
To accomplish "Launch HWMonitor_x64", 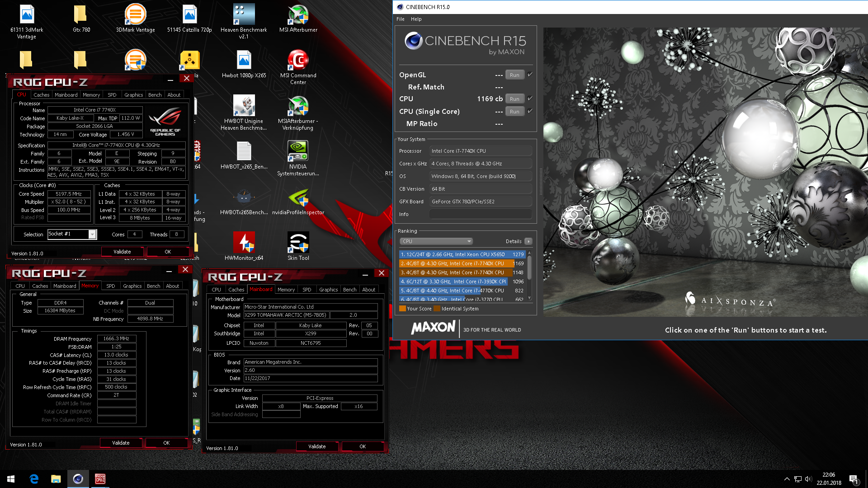I will point(244,247).
